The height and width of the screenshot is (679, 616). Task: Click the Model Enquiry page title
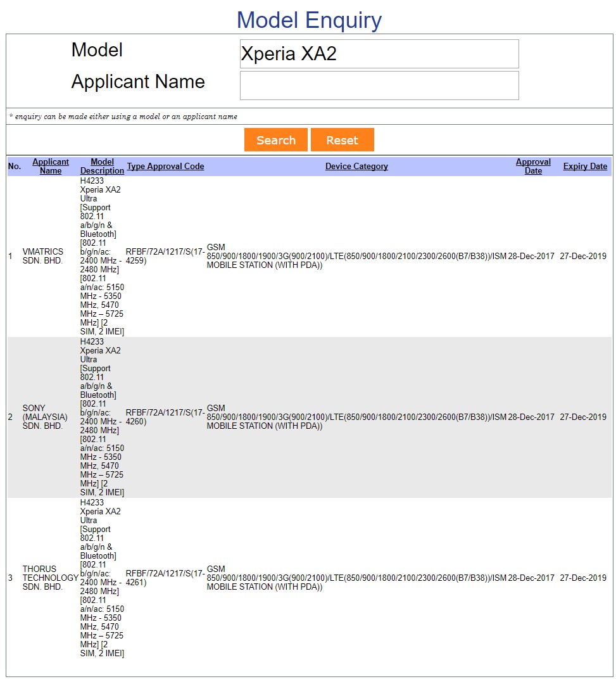point(309,20)
